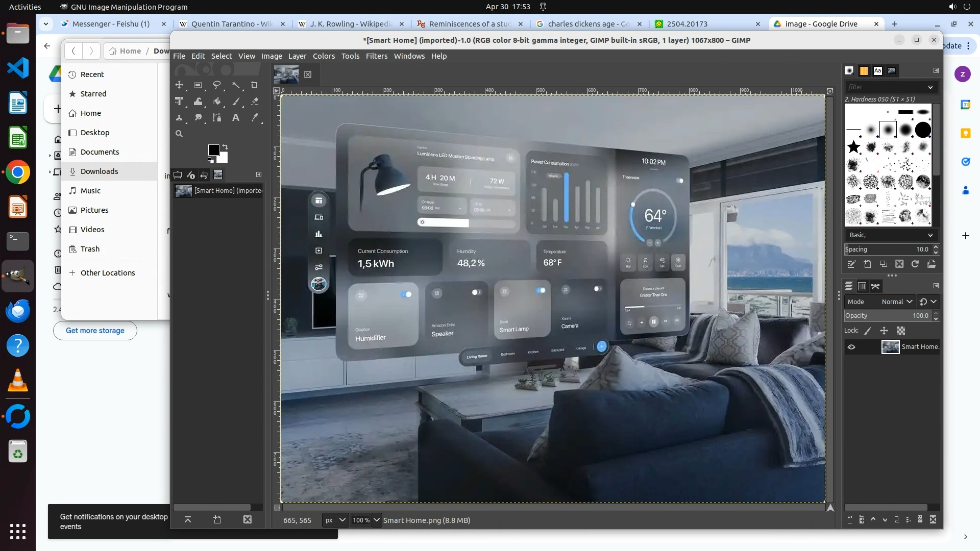The height and width of the screenshot is (551, 980).
Task: Click Get more storage button
Action: click(95, 331)
